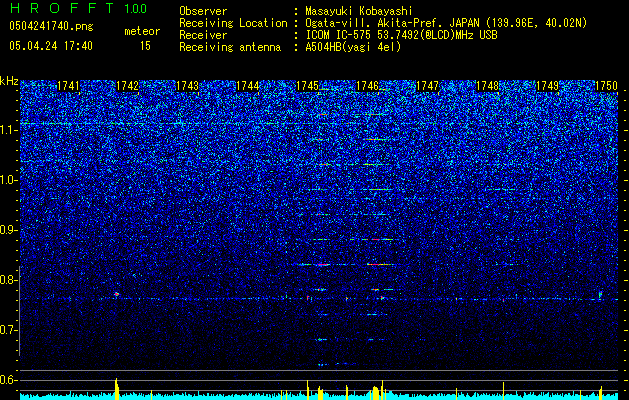Click the 1747 time marker
Screen dimensions: 629x400
(427, 86)
